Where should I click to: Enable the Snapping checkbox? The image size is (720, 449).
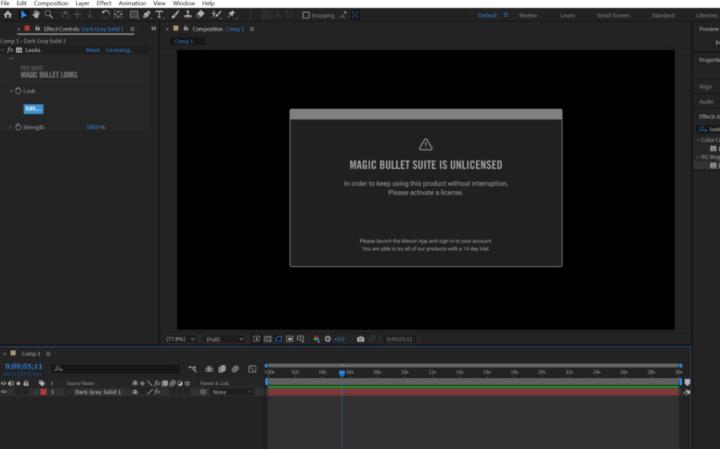tap(306, 16)
